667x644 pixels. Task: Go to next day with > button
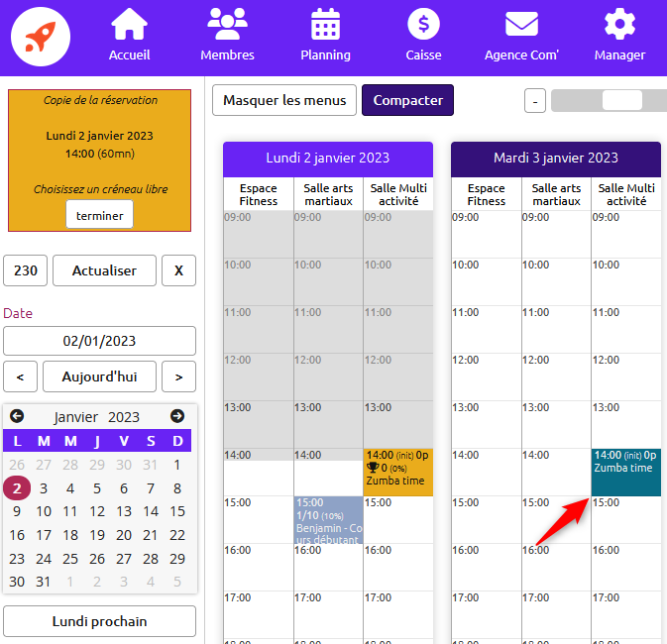[x=178, y=376]
